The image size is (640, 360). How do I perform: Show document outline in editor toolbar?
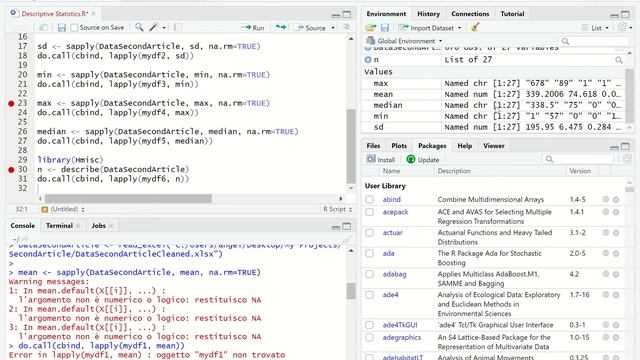347,27
